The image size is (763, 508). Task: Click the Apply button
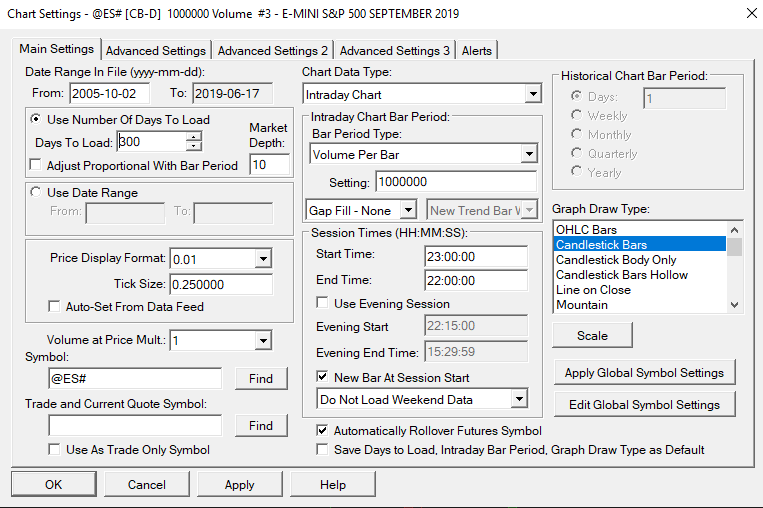pyautogui.click(x=239, y=485)
